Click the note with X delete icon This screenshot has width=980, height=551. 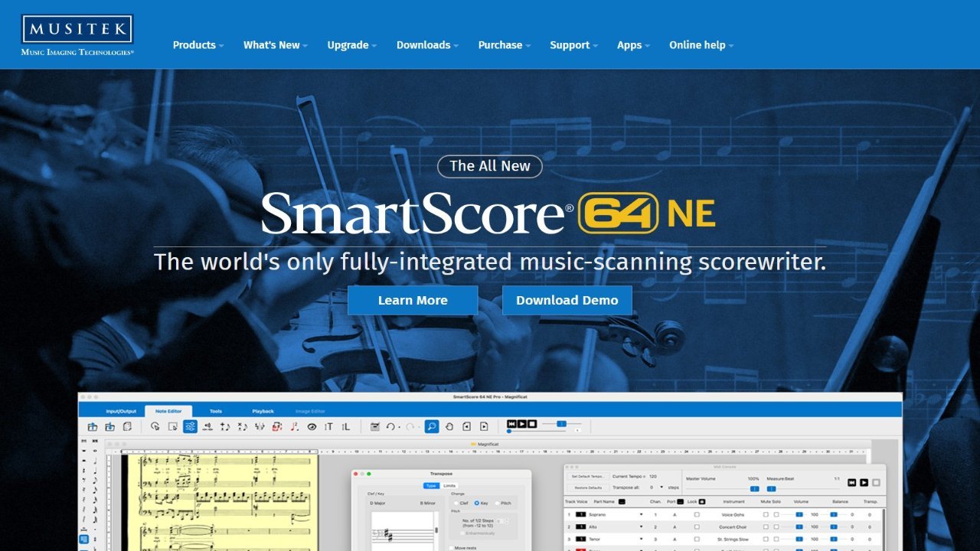tap(242, 426)
